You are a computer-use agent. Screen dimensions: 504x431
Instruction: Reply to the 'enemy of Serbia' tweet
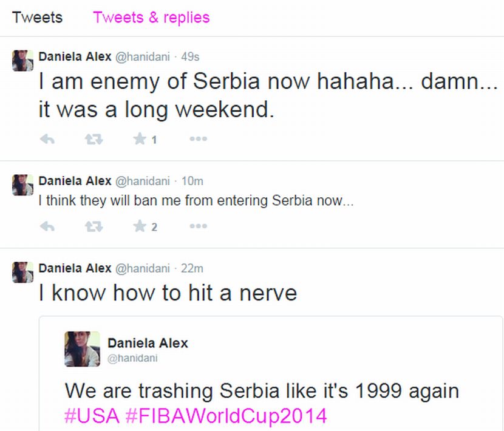click(47, 140)
